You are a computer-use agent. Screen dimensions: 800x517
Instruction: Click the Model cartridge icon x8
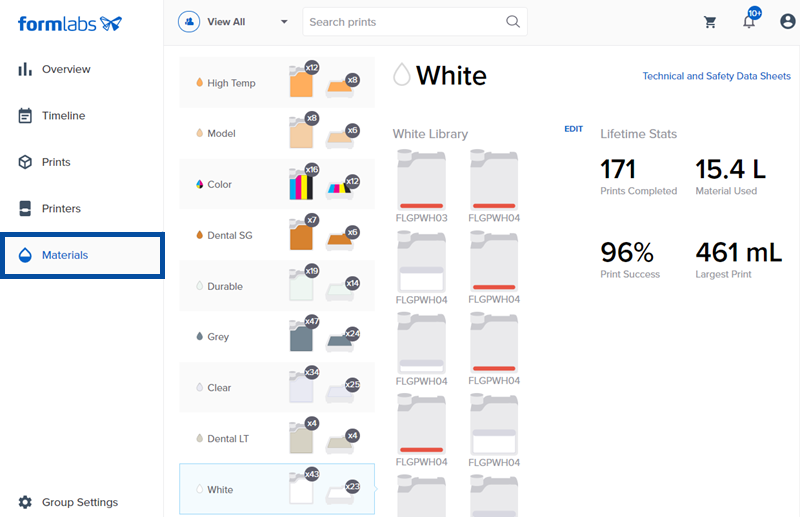click(302, 132)
